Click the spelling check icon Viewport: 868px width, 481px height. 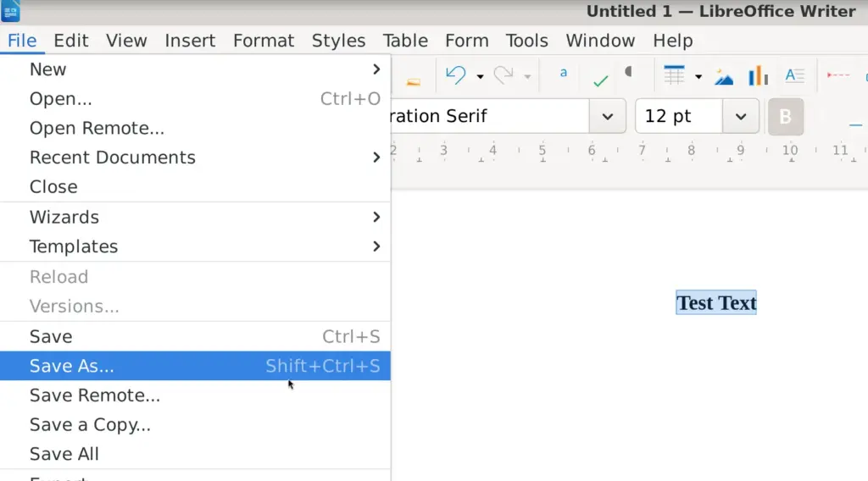[x=600, y=80]
